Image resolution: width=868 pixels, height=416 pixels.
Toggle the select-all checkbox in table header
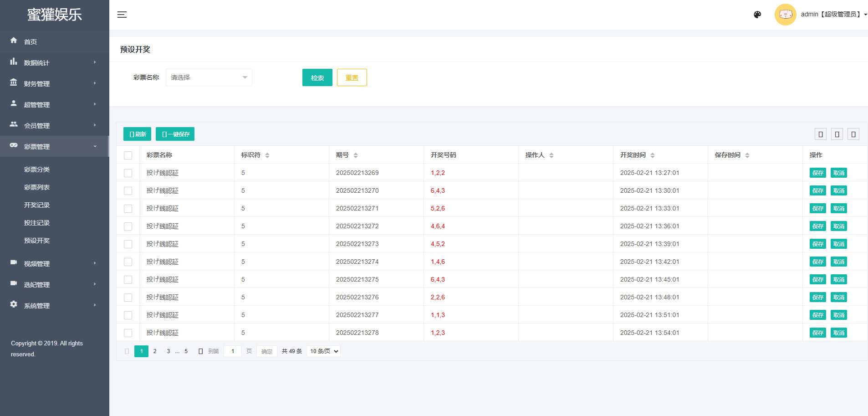tap(128, 155)
